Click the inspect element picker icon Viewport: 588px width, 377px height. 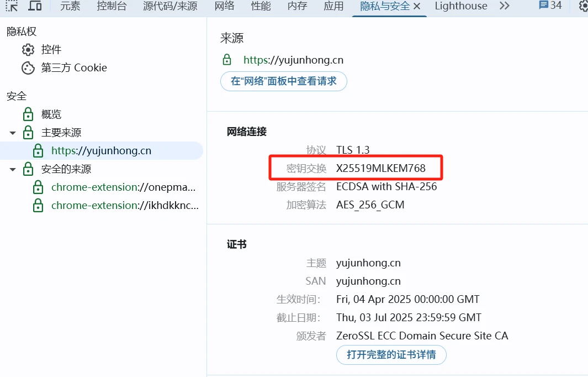coord(12,6)
